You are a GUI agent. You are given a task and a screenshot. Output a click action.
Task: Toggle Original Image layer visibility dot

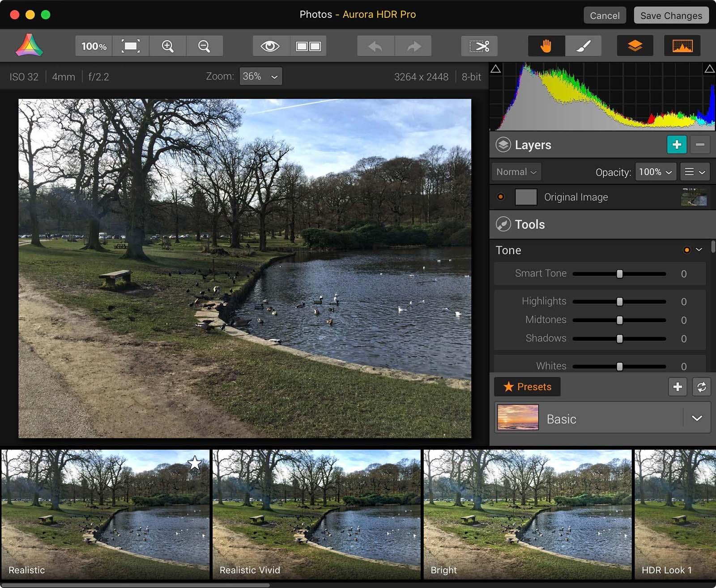pyautogui.click(x=501, y=197)
